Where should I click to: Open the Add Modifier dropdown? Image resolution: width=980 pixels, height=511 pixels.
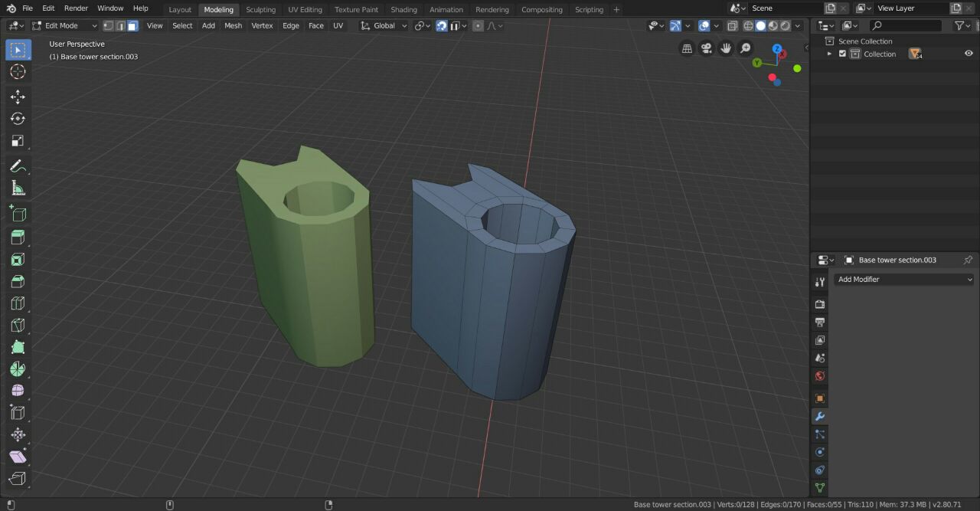coord(903,280)
